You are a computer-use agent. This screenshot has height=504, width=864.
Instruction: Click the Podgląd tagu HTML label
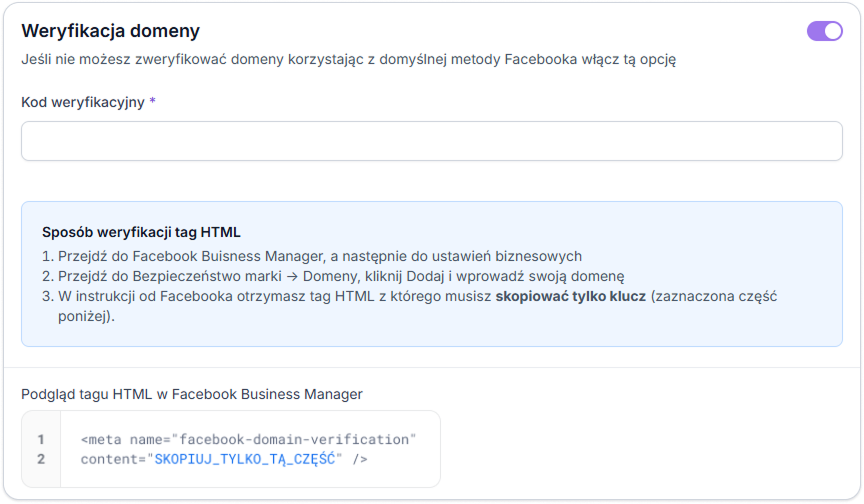pos(191,394)
